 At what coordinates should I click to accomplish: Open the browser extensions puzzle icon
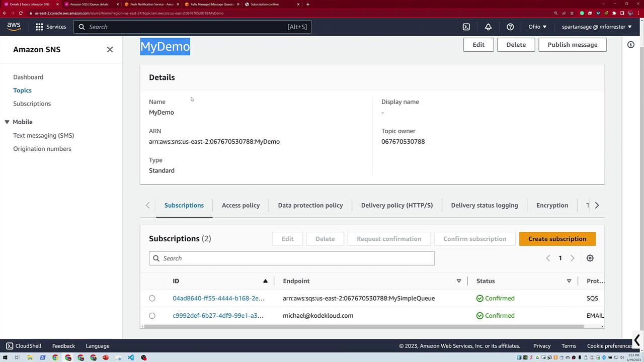(614, 13)
